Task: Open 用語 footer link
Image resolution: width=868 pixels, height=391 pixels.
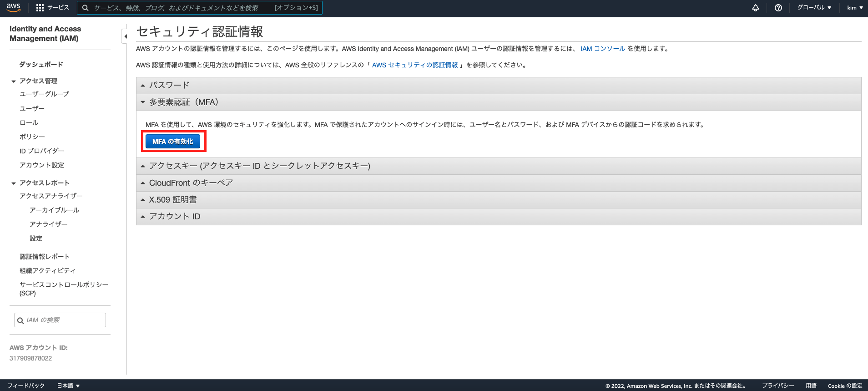Action: click(811, 386)
